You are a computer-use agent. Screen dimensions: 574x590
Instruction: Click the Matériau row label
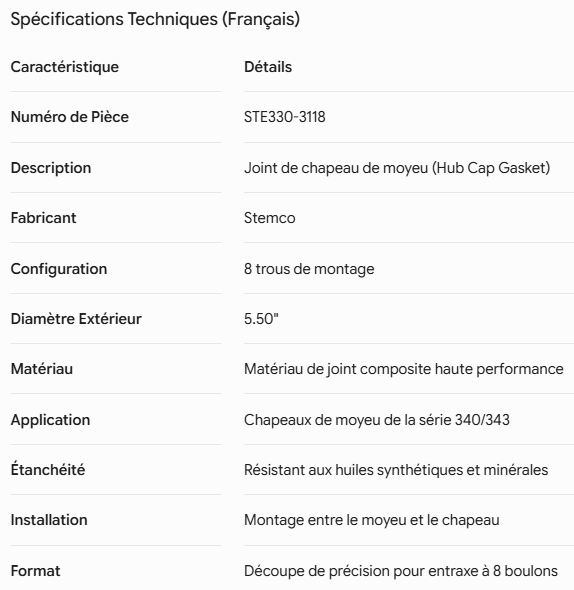click(42, 369)
